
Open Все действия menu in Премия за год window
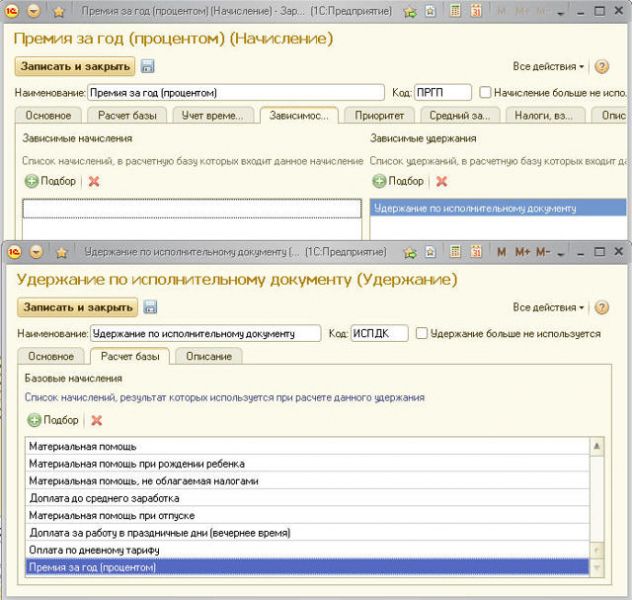point(548,66)
